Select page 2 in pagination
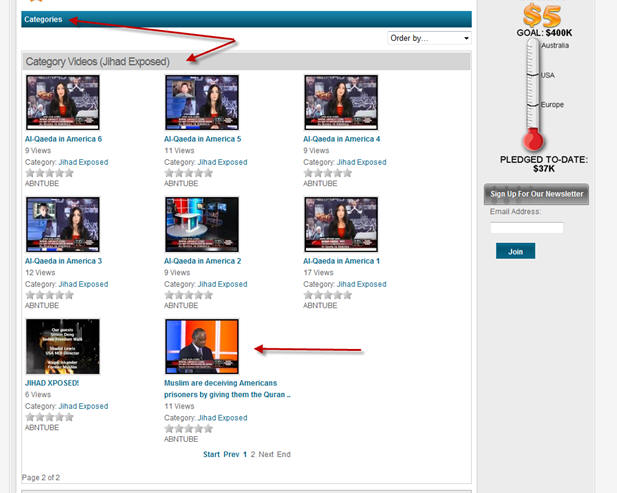The height and width of the screenshot is (493, 617). coord(253,454)
